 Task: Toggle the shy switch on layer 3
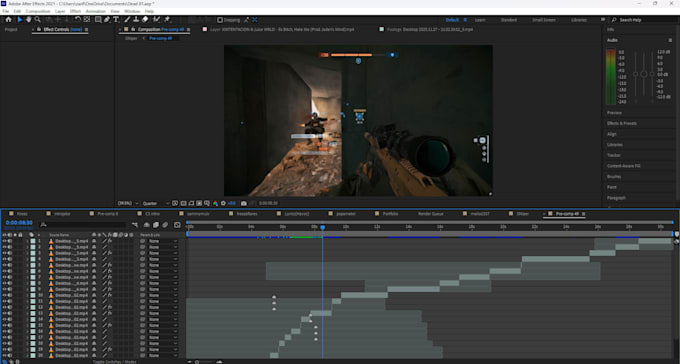(94, 253)
